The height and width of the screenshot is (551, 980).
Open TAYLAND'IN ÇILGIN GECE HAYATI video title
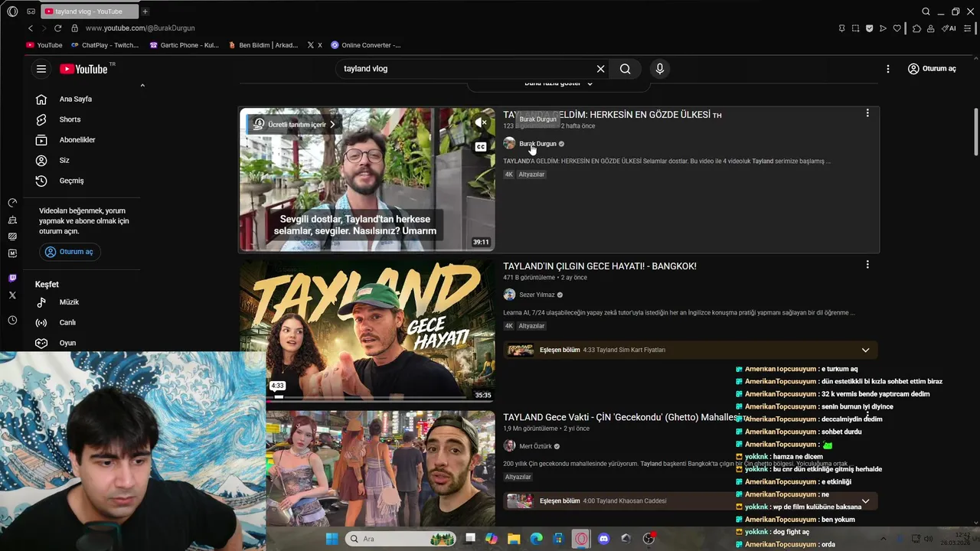pyautogui.click(x=599, y=266)
